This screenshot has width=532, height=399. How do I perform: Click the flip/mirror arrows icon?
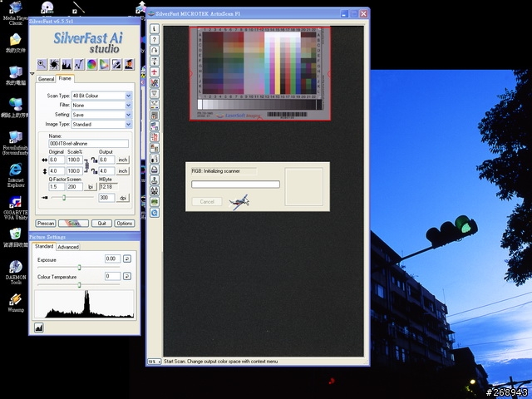point(155,61)
